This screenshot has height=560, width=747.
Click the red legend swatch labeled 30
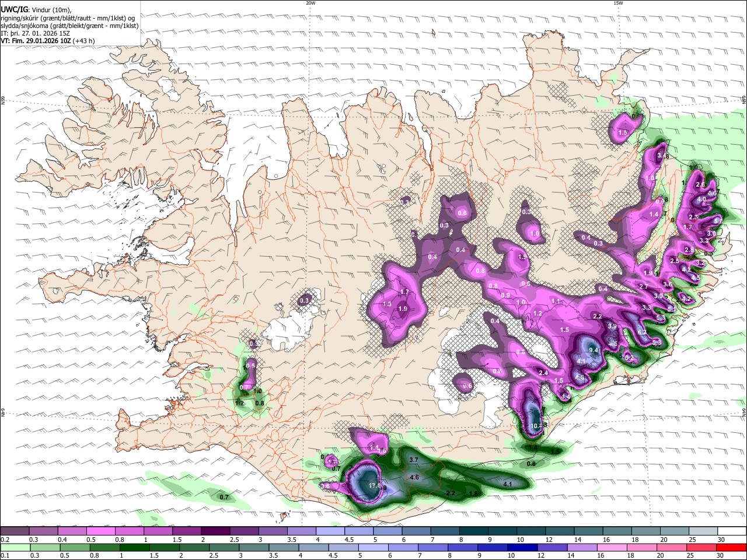[731, 547]
